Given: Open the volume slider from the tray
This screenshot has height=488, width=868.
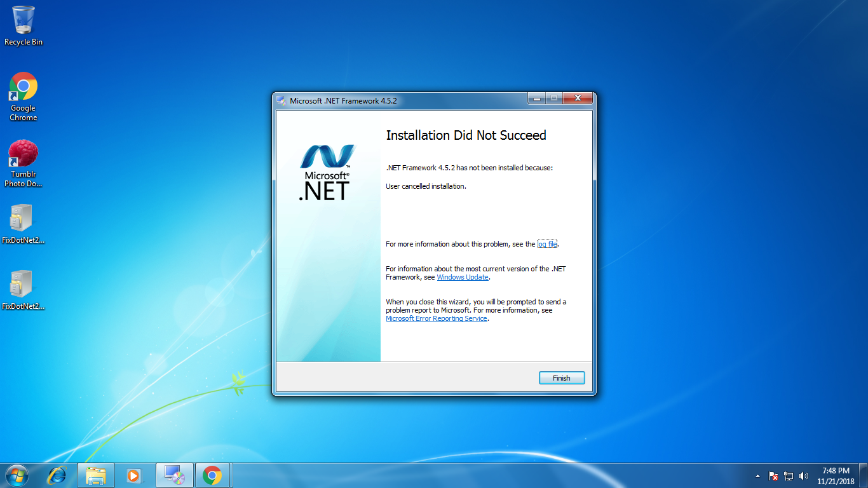Looking at the screenshot, I should pyautogui.click(x=804, y=475).
